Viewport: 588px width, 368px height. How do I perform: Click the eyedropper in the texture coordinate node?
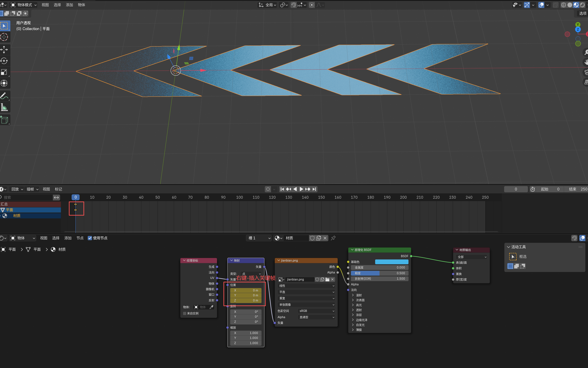(x=212, y=307)
